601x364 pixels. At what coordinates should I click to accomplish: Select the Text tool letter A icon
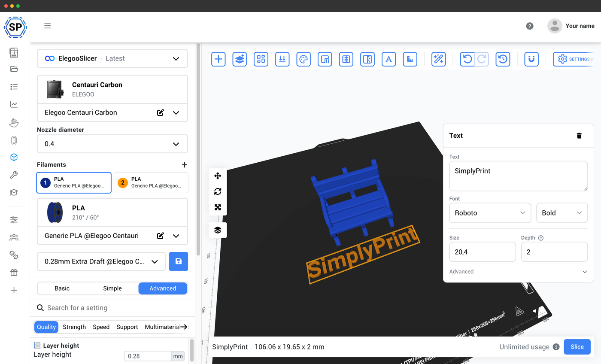389,59
